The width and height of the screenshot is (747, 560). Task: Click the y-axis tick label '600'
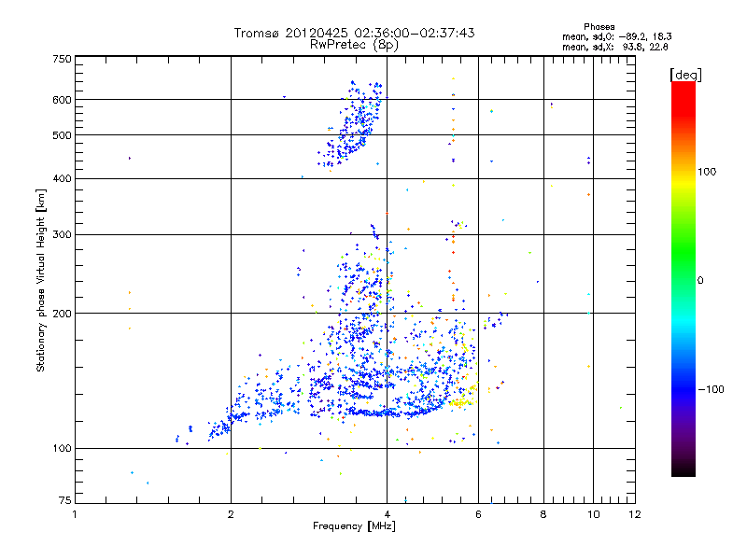click(x=62, y=100)
